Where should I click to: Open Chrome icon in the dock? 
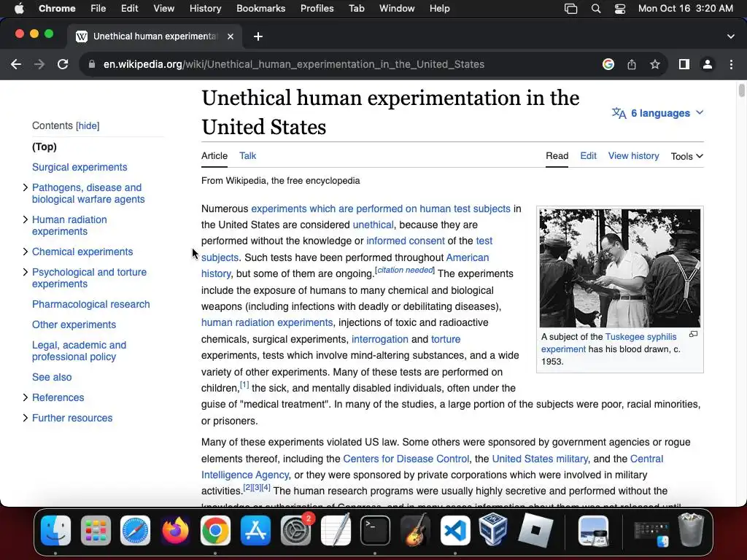coord(215,530)
